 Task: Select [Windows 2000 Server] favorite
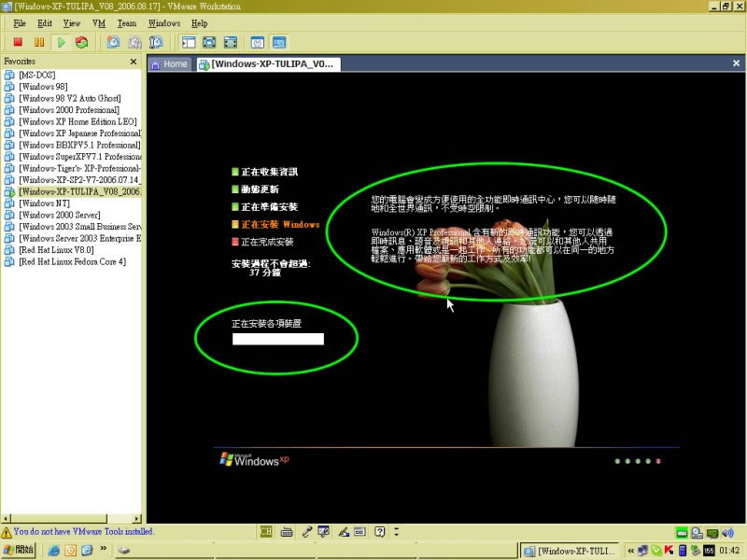[60, 216]
